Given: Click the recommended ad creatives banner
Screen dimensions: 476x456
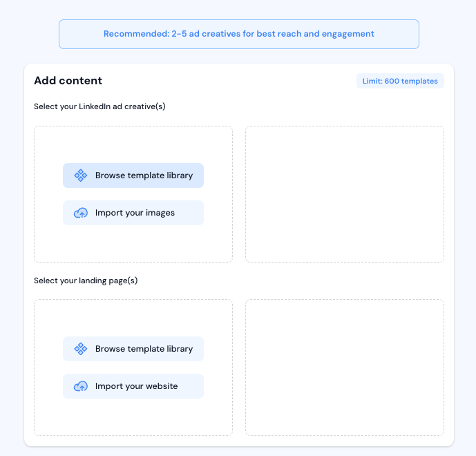Looking at the screenshot, I should tap(239, 34).
